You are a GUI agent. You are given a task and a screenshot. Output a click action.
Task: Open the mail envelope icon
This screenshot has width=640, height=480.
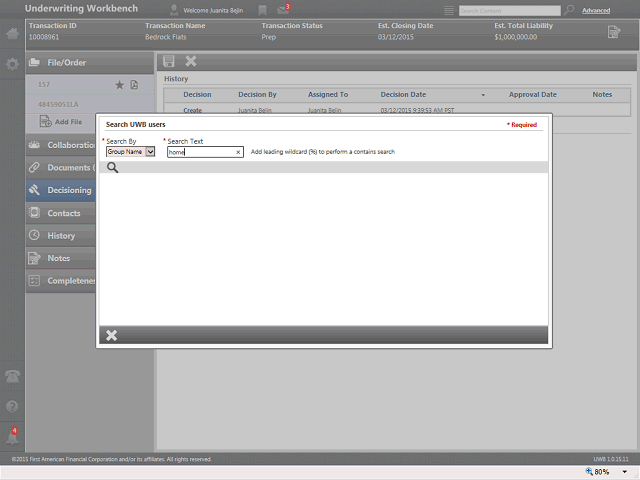(x=283, y=9)
